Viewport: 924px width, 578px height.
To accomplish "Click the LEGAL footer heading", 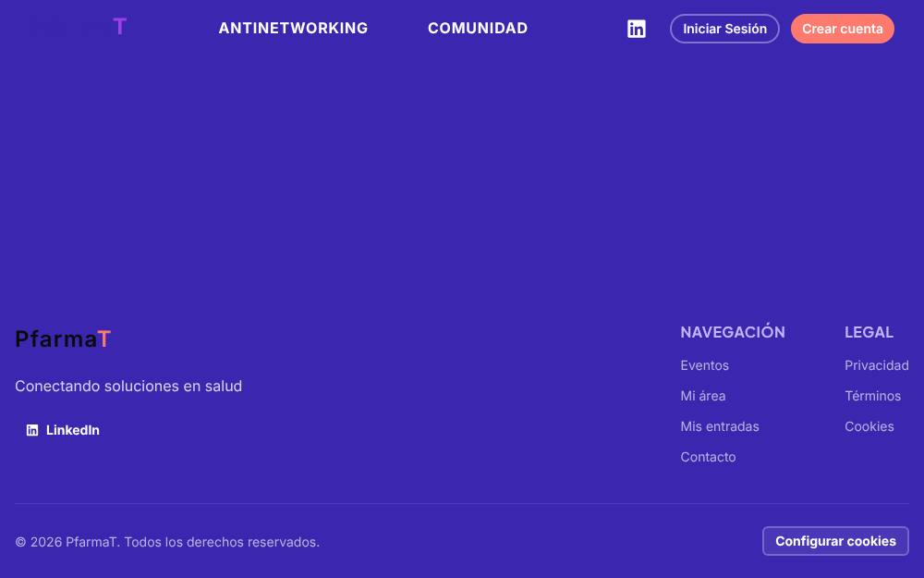I will 869,332.
